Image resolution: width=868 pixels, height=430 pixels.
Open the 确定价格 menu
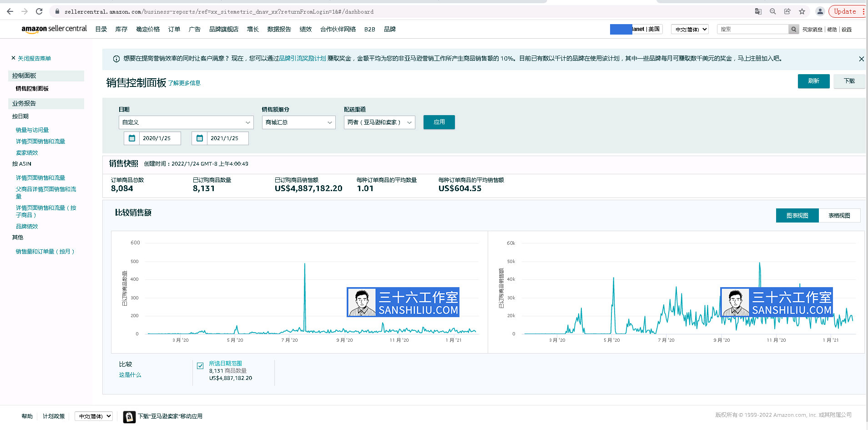click(x=148, y=29)
